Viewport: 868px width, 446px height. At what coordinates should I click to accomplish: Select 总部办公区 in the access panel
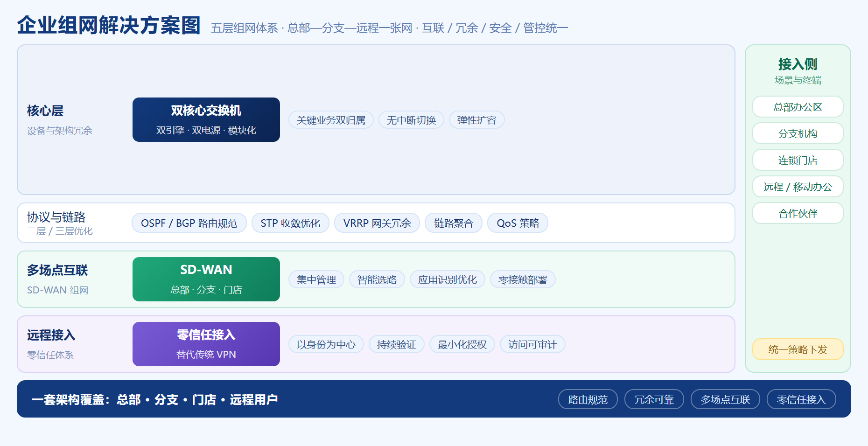click(798, 107)
